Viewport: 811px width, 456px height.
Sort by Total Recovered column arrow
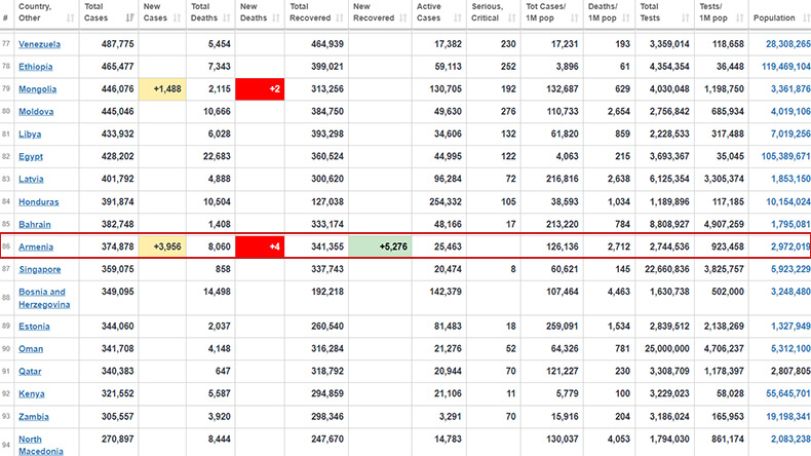pyautogui.click(x=340, y=18)
